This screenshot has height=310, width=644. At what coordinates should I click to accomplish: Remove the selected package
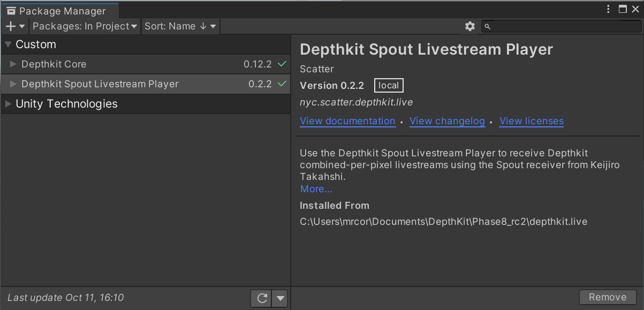click(608, 297)
